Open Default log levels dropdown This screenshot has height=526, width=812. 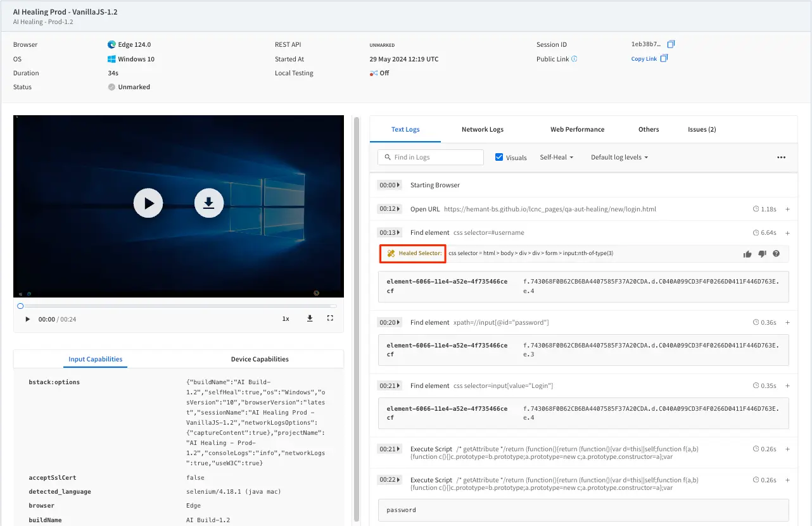click(619, 158)
